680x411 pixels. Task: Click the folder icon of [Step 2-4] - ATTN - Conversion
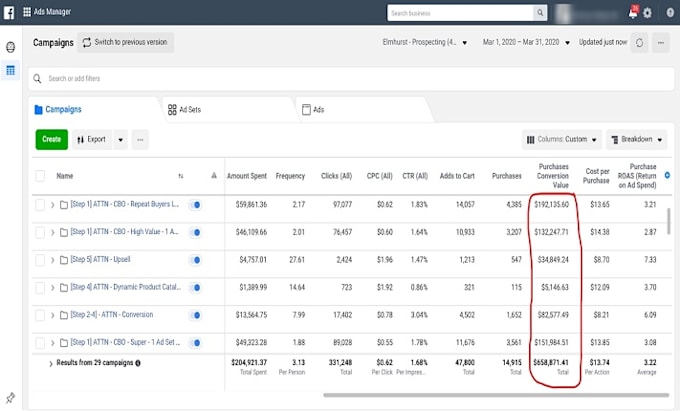pyautogui.click(x=64, y=315)
